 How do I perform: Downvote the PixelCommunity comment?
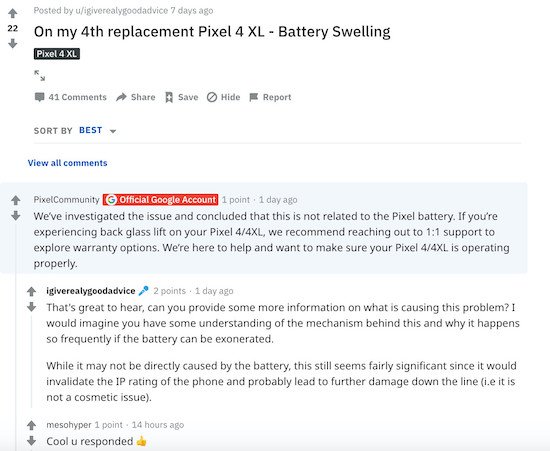(15, 215)
